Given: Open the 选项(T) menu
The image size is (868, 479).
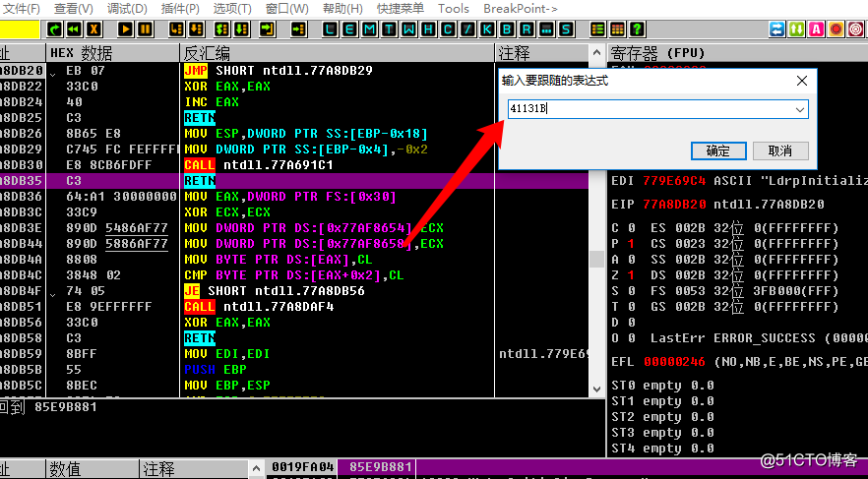Looking at the screenshot, I should [x=232, y=9].
